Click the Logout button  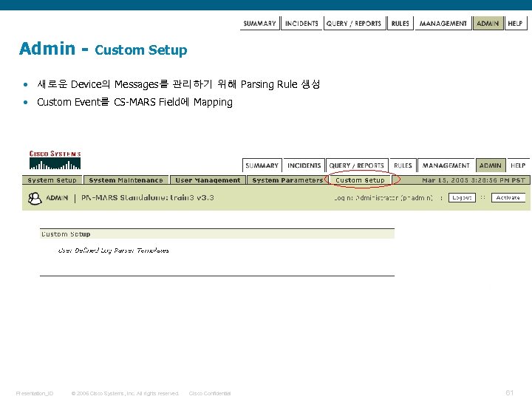(x=462, y=197)
